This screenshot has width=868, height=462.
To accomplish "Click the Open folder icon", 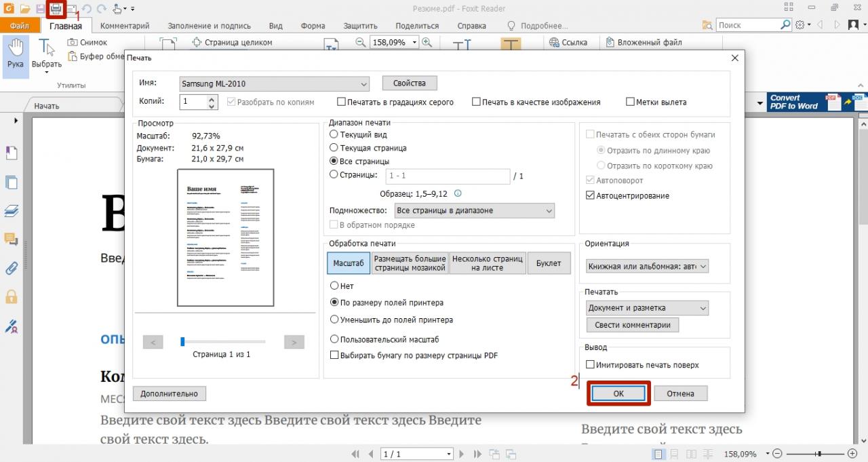I will 25,9.
